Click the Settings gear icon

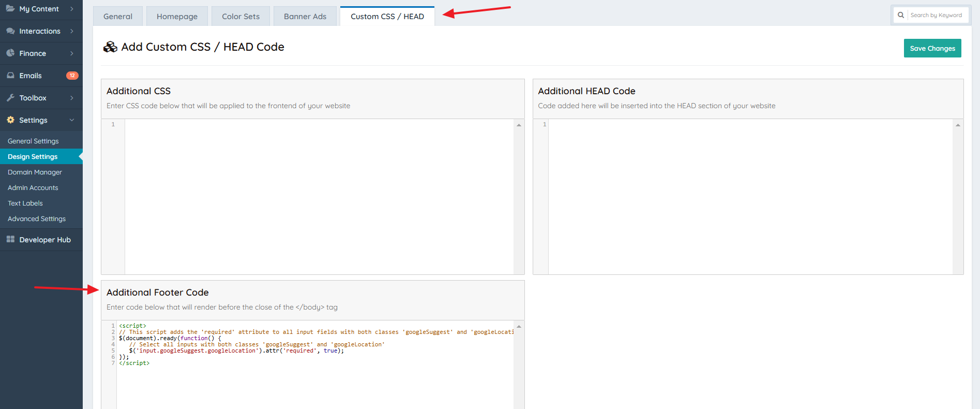pyautogui.click(x=10, y=120)
